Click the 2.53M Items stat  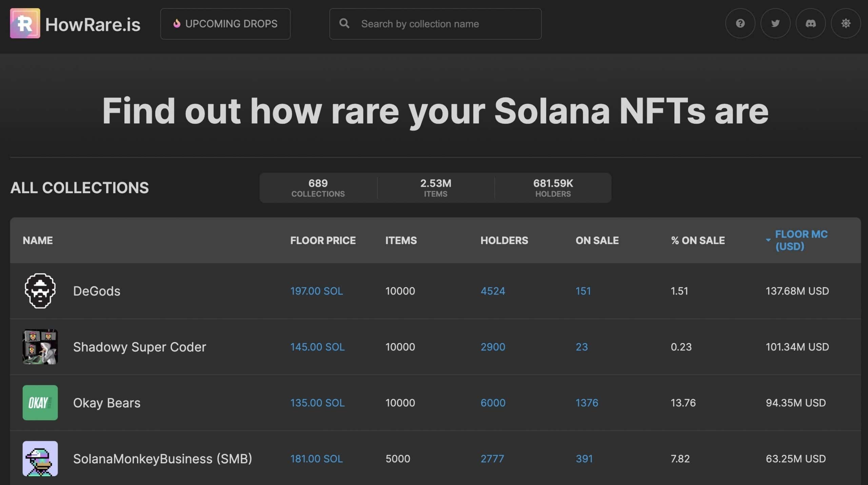pyautogui.click(x=436, y=188)
